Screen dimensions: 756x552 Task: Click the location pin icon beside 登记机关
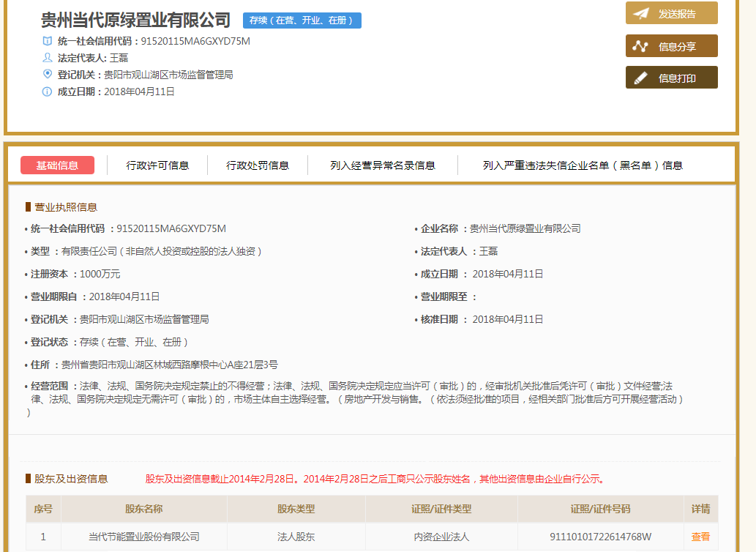pos(46,74)
